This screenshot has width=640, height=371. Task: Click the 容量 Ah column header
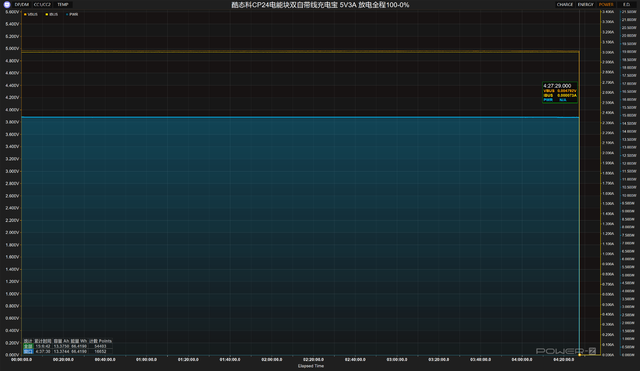point(62,341)
